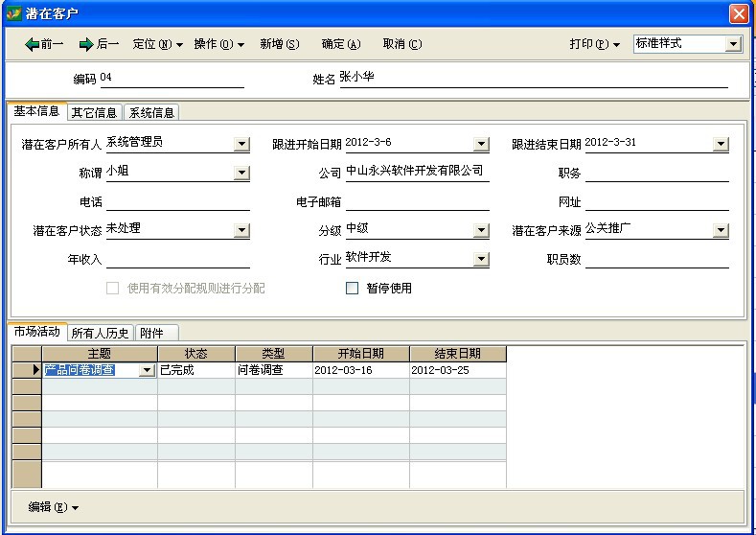The image size is (756, 535).
Task: Open the 编辑 menu at bottom
Action: coord(54,507)
